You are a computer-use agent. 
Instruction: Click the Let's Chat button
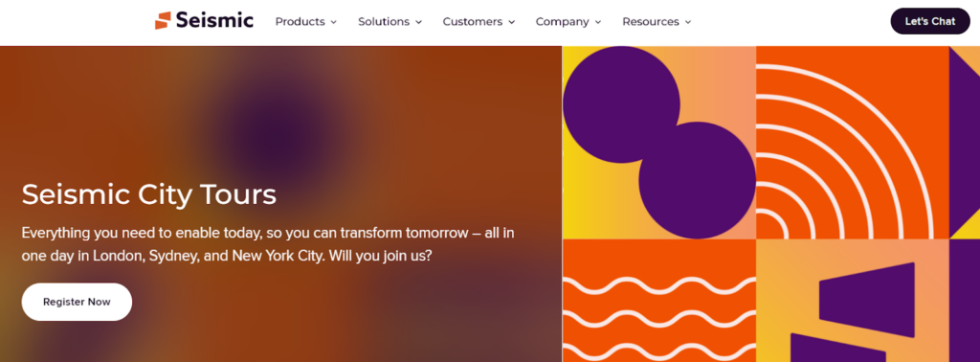(x=930, y=21)
